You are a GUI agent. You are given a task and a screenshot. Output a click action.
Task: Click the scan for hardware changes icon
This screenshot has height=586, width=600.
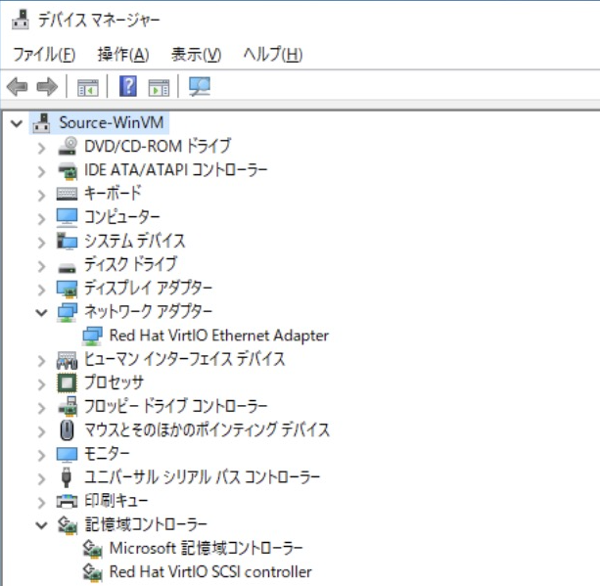199,87
